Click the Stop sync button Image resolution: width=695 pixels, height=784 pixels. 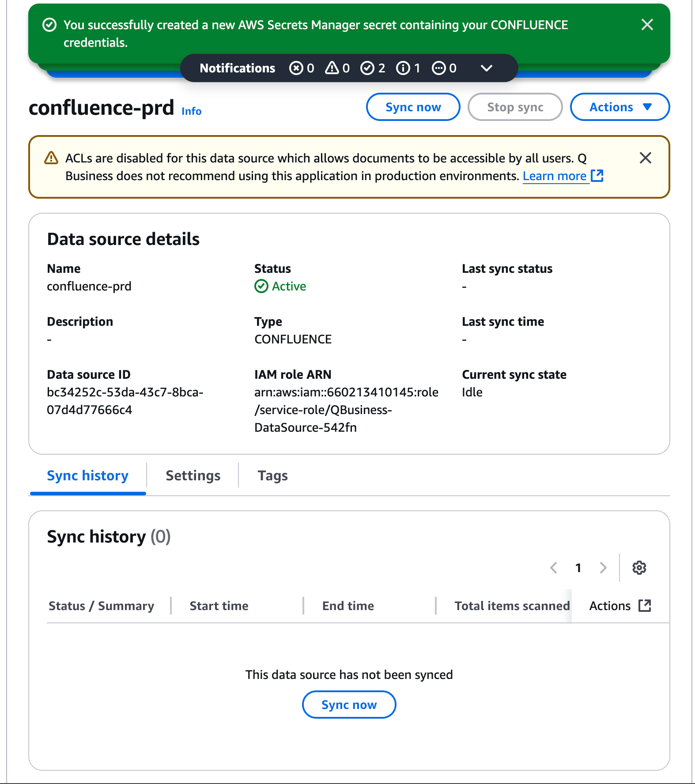click(x=515, y=107)
